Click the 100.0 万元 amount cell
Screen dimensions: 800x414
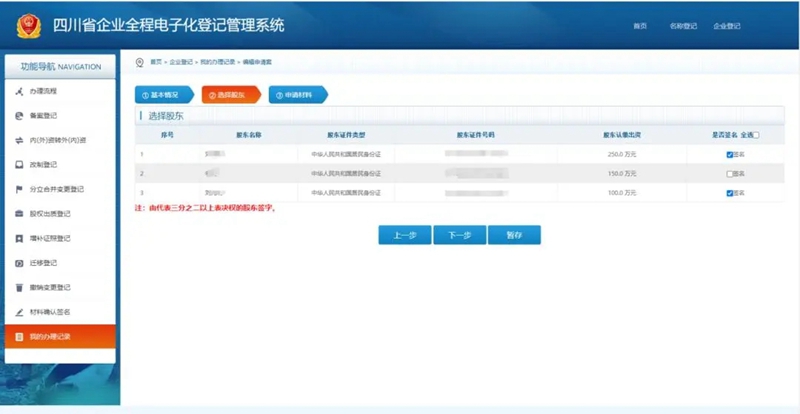(x=622, y=193)
